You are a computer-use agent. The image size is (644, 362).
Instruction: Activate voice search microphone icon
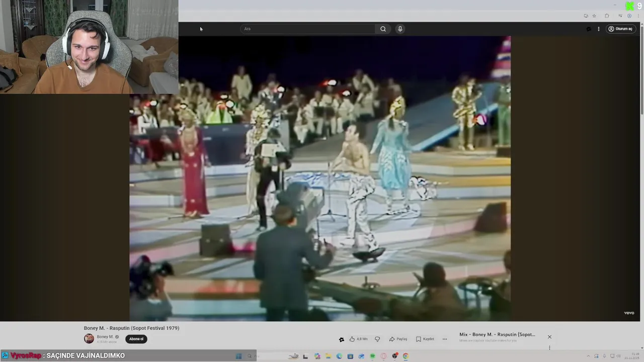[400, 29]
